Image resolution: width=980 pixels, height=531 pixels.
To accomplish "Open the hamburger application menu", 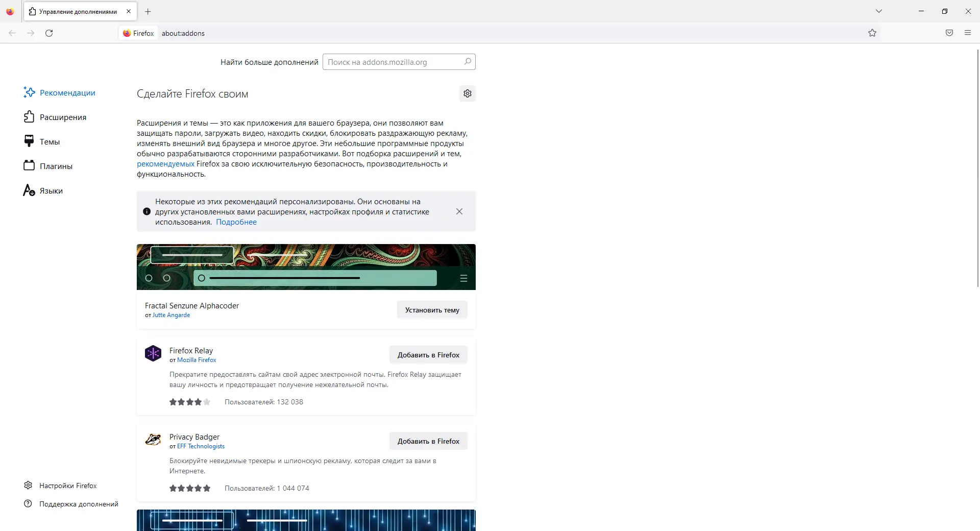I will point(967,33).
